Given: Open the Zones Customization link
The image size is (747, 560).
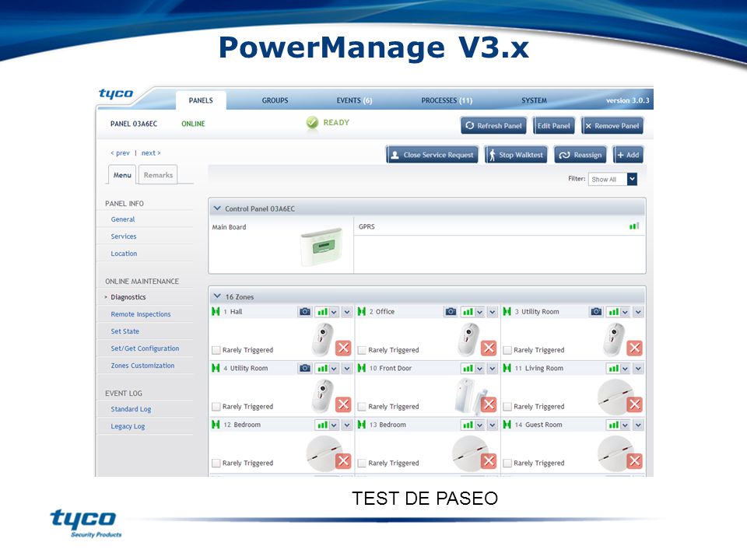Looking at the screenshot, I should (x=142, y=366).
